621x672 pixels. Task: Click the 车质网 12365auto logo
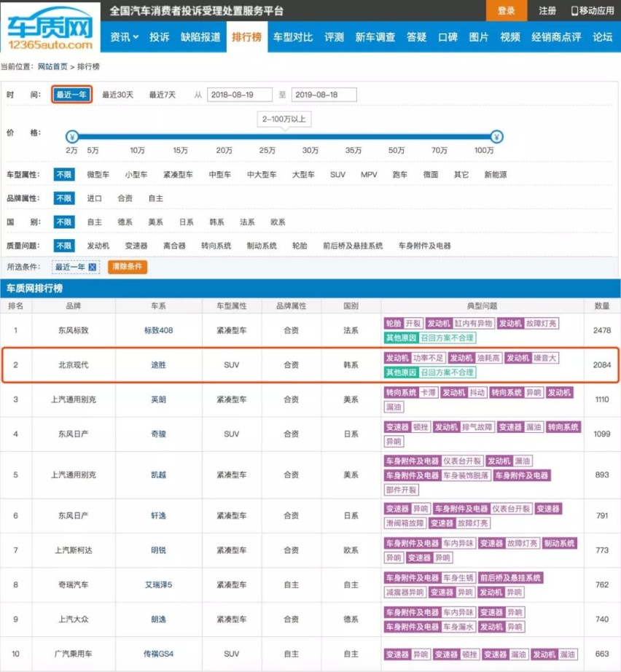coord(50,29)
